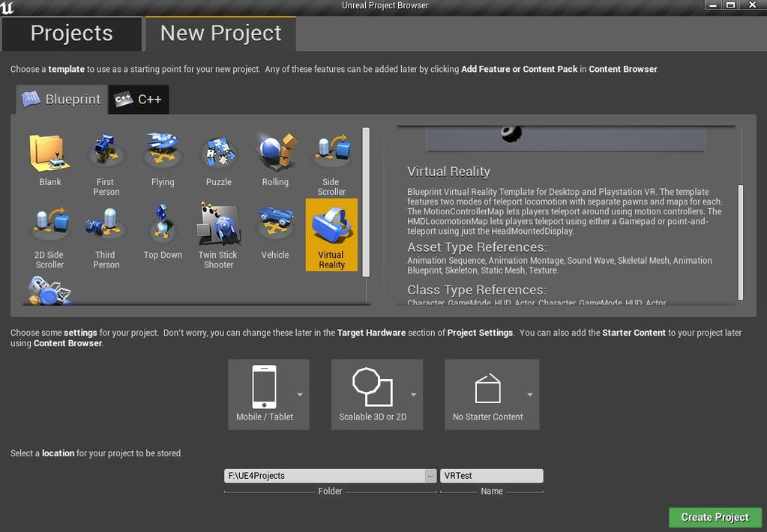Switch to the Blueprint template tab

point(61,99)
